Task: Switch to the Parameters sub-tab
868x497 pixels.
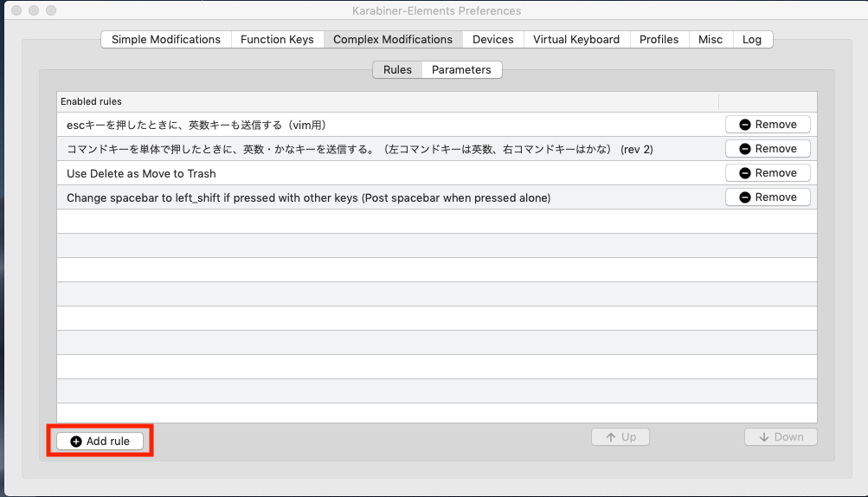Action: coord(461,70)
